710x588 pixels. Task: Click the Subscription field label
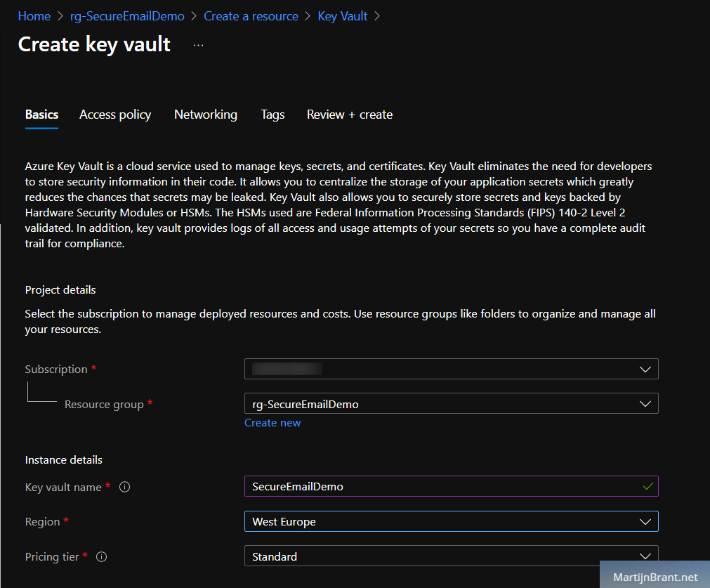[56, 370]
